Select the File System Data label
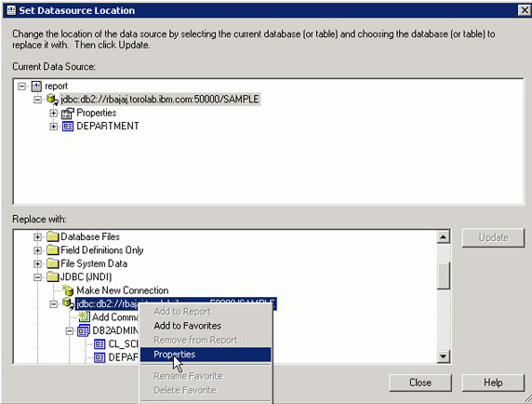Image resolution: width=532 pixels, height=404 pixels. (94, 263)
